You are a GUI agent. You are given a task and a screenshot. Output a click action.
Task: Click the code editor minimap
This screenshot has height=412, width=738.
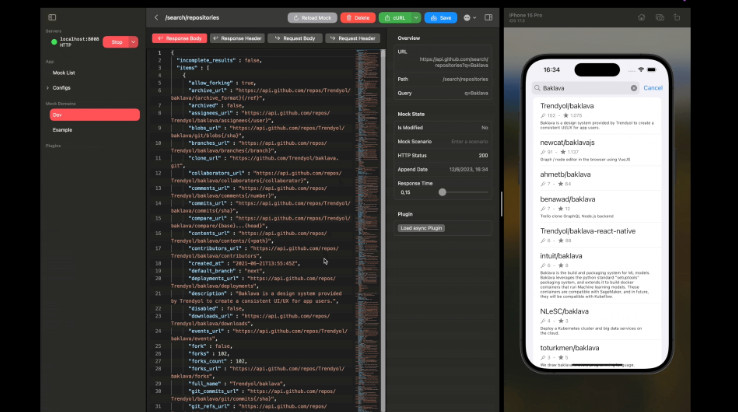368,231
